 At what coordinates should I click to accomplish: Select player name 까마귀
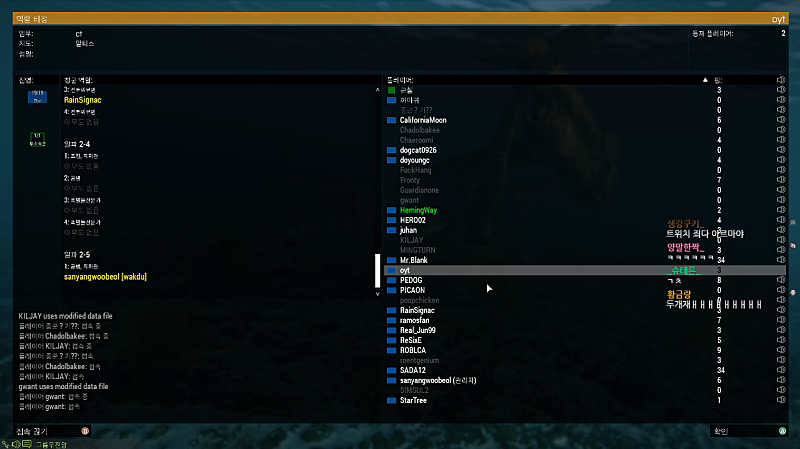[x=410, y=100]
